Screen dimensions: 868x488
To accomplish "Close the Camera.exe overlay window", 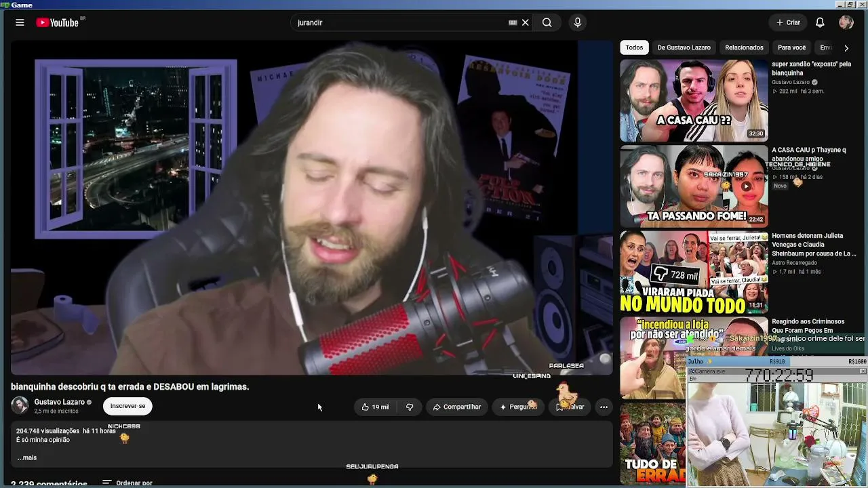I will (x=863, y=371).
